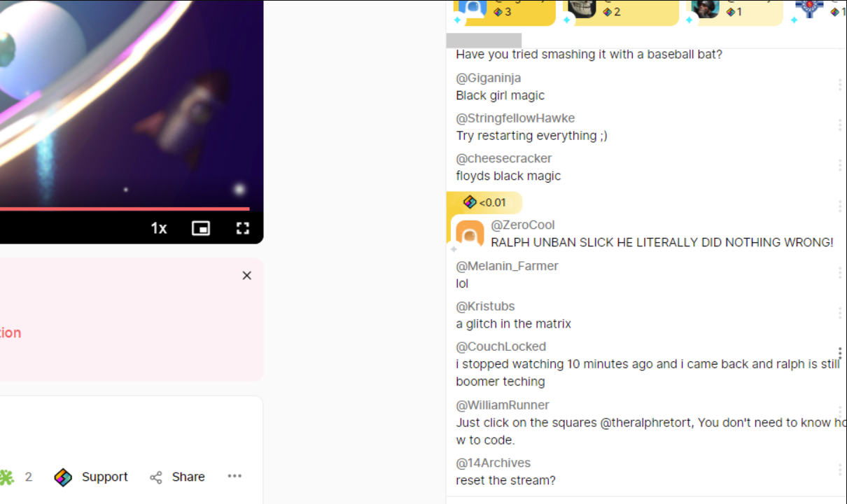Screen dimensions: 847x504
Task: Click the message "Try restarting everything ;)"
Action: 531,136
